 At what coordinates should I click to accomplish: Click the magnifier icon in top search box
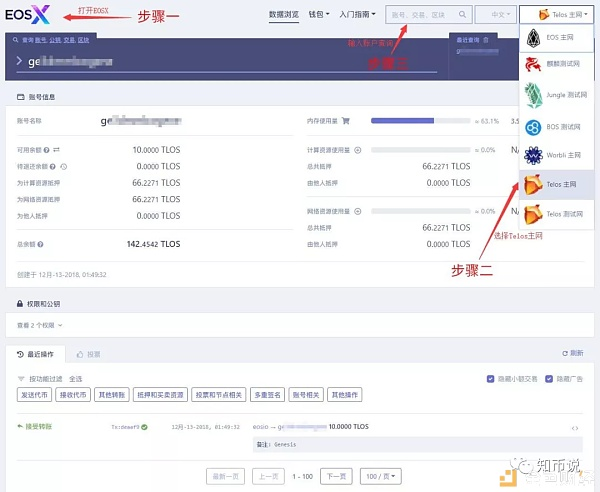(x=462, y=15)
